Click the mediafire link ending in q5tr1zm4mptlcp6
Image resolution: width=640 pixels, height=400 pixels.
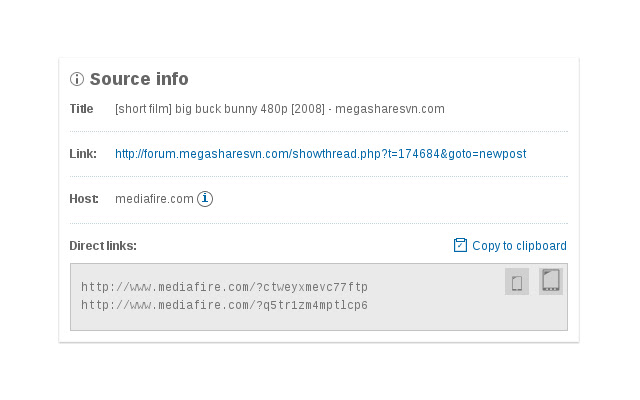click(x=224, y=305)
